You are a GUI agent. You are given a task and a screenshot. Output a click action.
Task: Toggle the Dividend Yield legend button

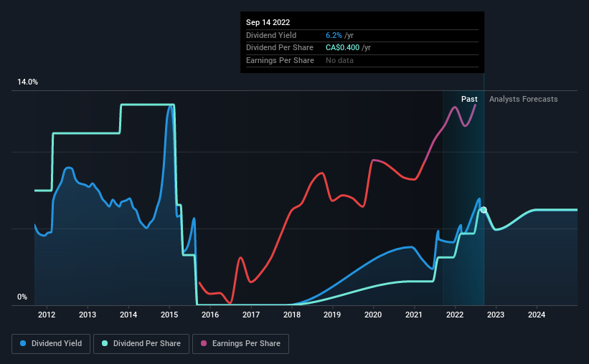coord(51,344)
